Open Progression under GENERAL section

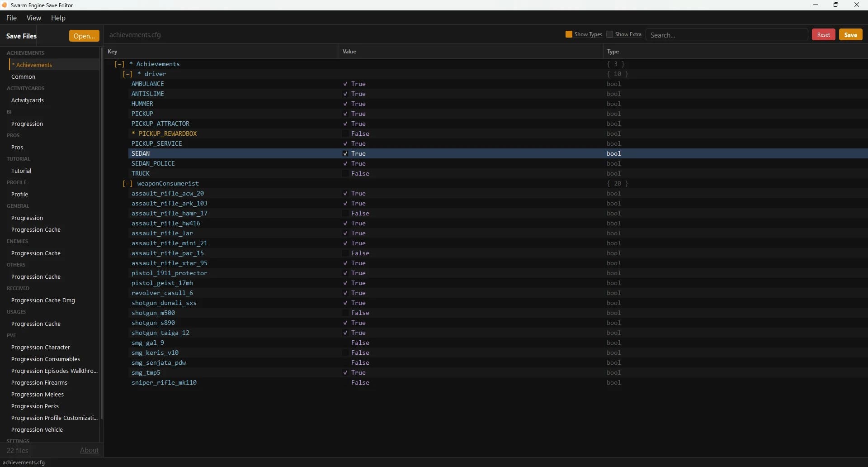[x=54, y=218]
